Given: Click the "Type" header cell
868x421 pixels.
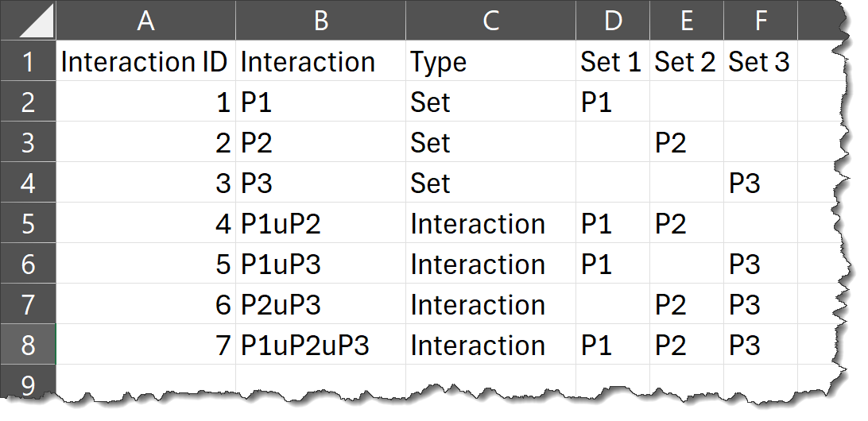Looking at the screenshot, I should (490, 62).
